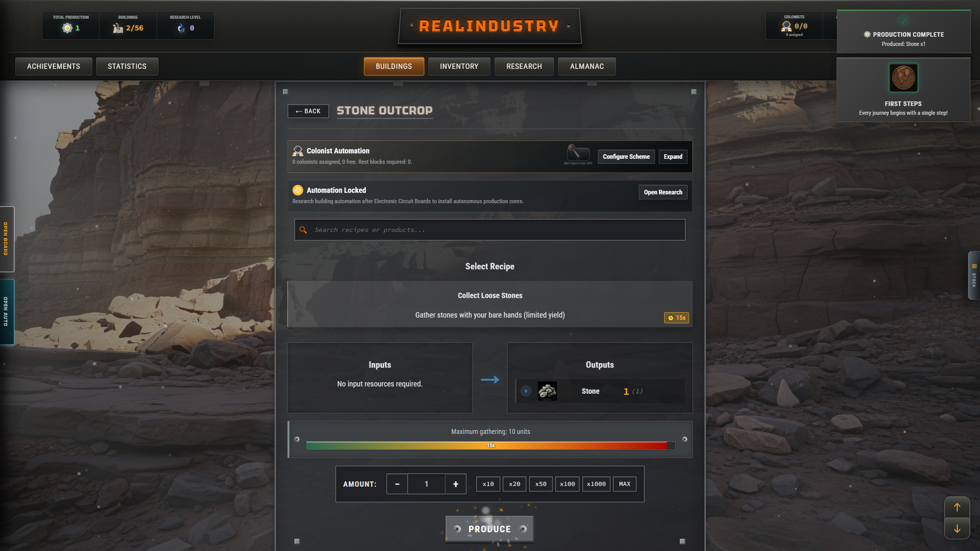Screen dimensions: 980x551
Task: Toggle the Automation Off lever switch
Action: click(578, 153)
